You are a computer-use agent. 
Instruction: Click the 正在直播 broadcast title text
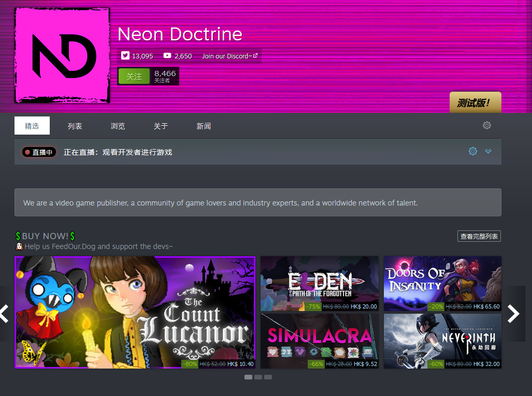(x=118, y=152)
